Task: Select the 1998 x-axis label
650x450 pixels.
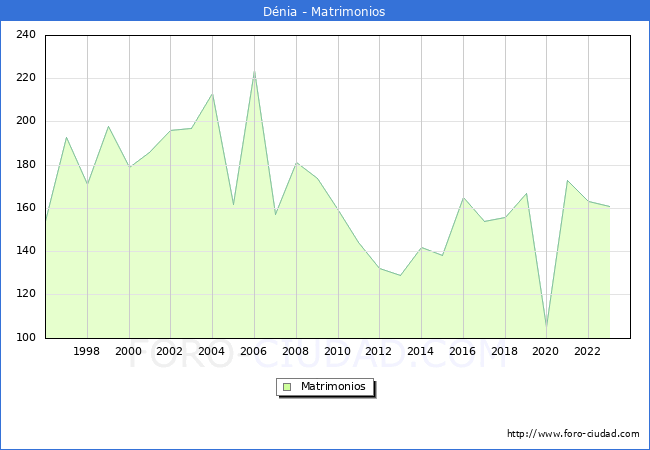Action: (87, 351)
